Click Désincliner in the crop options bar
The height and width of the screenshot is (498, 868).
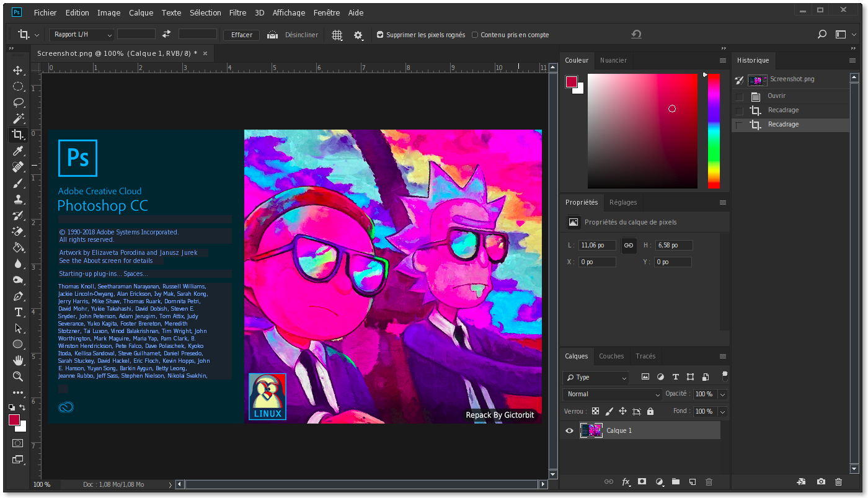tap(301, 35)
